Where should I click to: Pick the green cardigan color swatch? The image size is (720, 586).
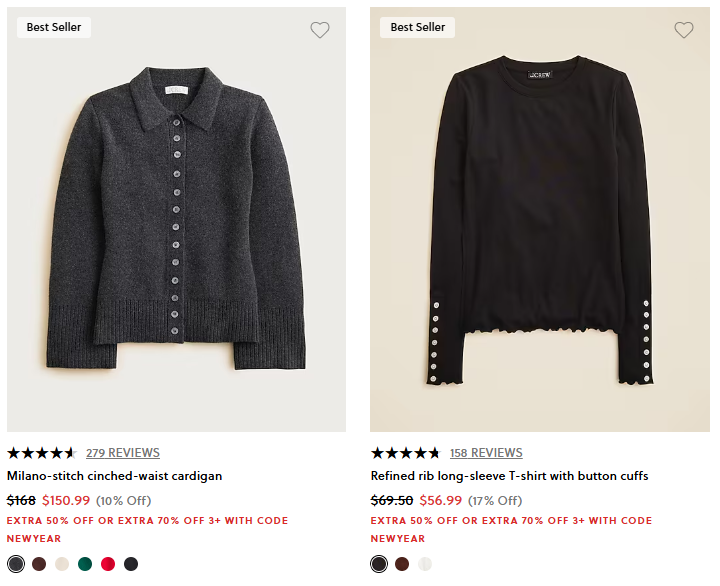click(x=85, y=564)
